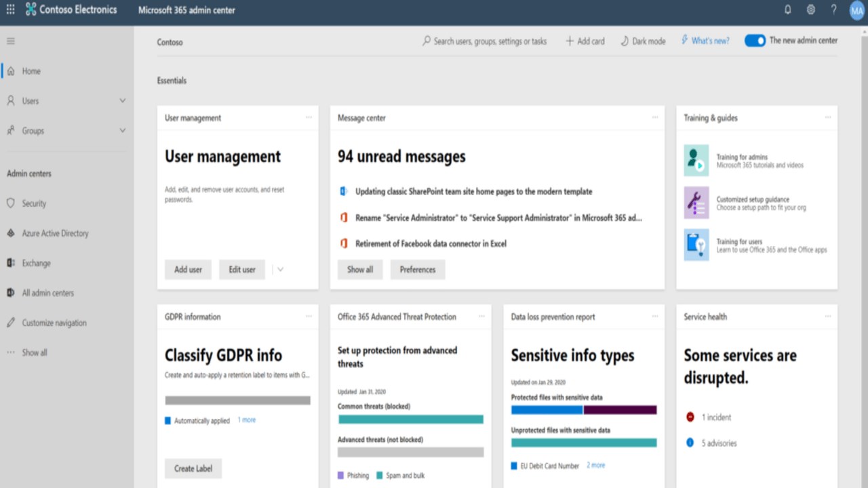
Task: Click the Unprotected files teal bar
Action: pos(584,443)
